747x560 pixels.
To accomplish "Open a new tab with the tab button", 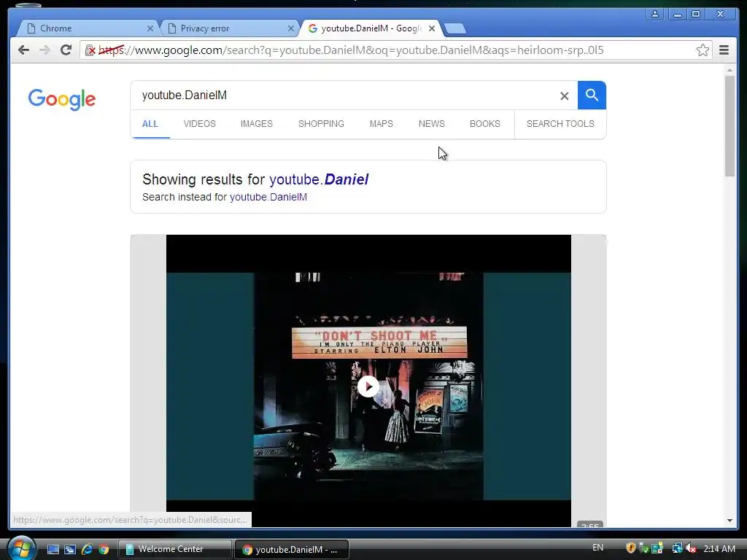I will tap(455, 29).
